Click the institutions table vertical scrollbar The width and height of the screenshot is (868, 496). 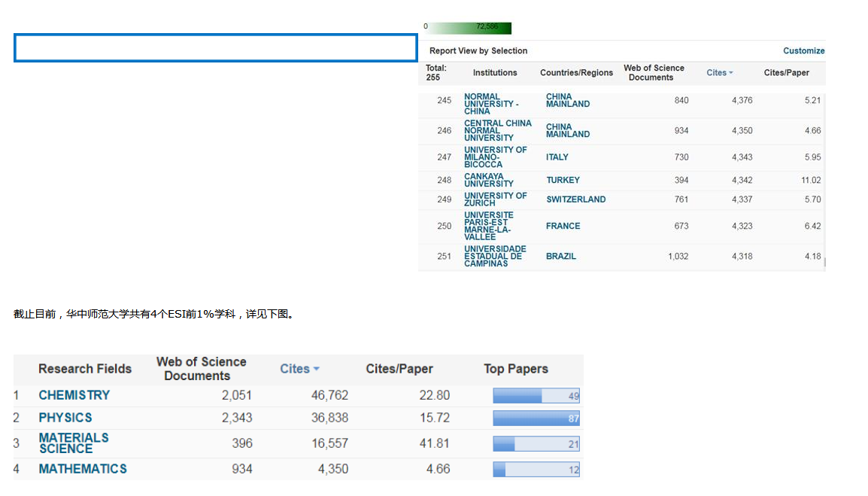click(825, 181)
